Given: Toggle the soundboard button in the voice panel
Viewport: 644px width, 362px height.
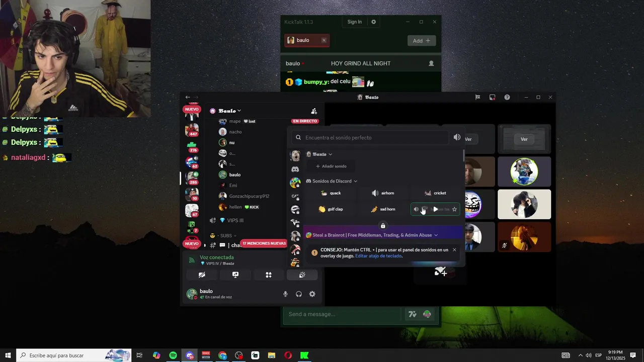Looking at the screenshot, I should click(x=302, y=275).
